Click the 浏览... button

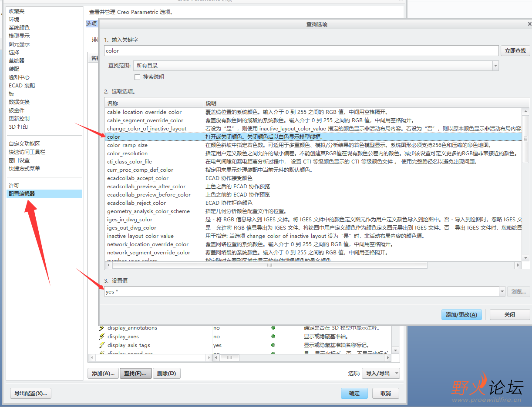[x=519, y=291]
